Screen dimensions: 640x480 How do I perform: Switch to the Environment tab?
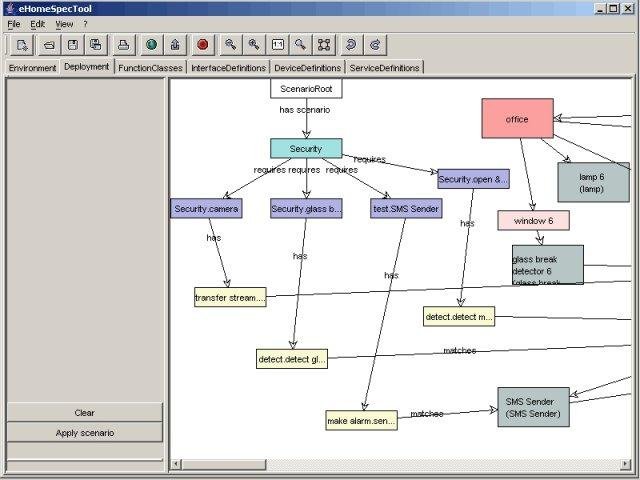32,68
